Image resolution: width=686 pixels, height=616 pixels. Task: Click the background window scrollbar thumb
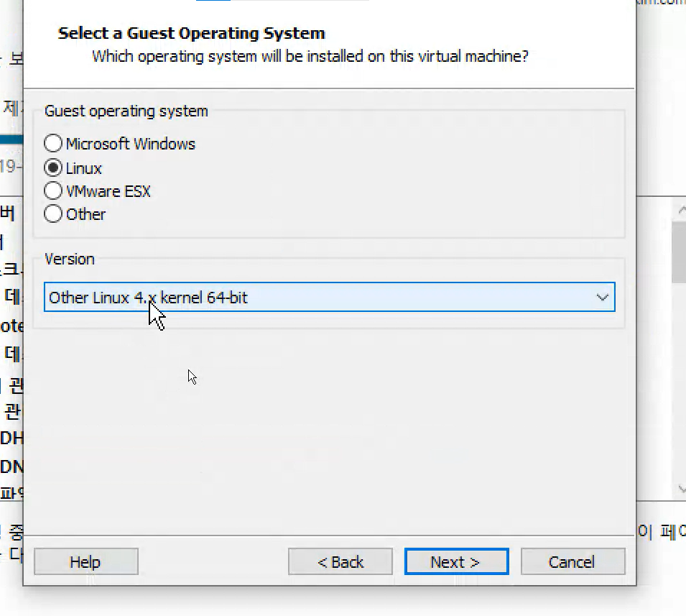pos(679,252)
